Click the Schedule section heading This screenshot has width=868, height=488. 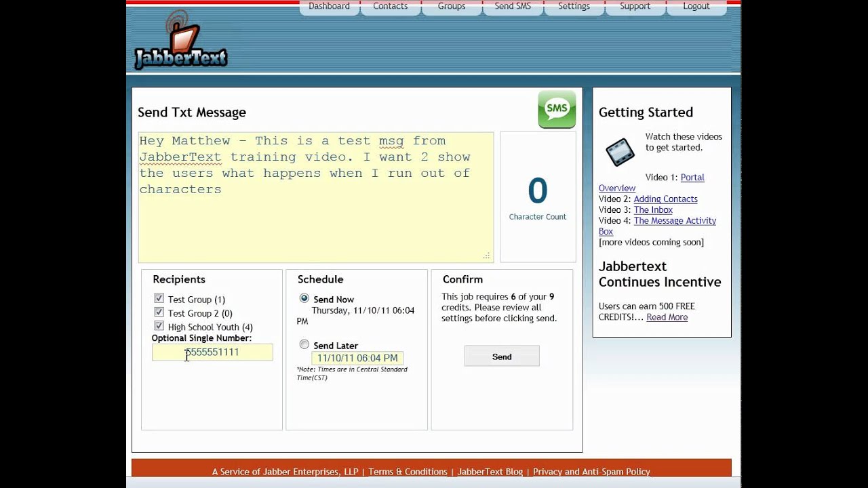pos(320,279)
